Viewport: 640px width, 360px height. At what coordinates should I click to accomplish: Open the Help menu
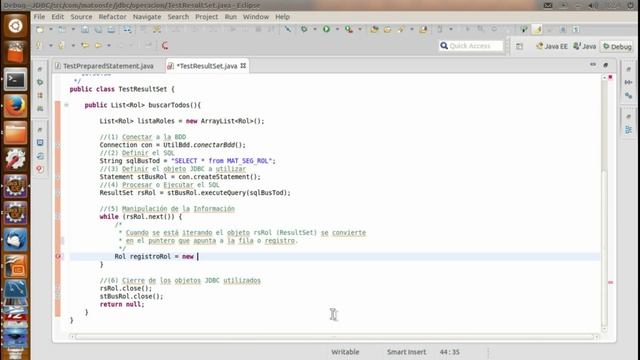point(282,17)
